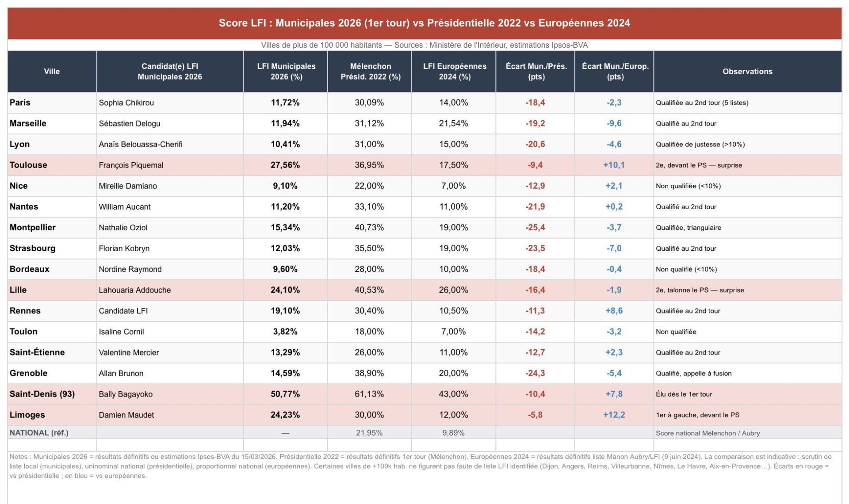Select the Paris city cell

[20, 103]
